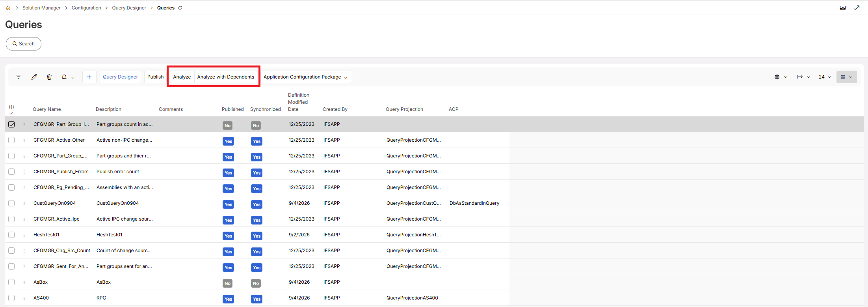Sort by Created By column header
Viewport: 868px width, 307px height.
click(335, 109)
